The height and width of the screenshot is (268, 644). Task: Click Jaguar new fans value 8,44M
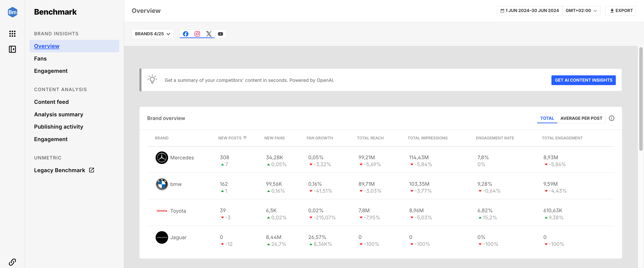pos(273,237)
